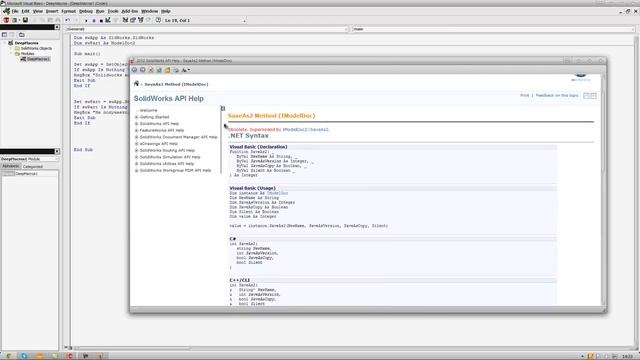Run the macro with the play icon
Image resolution: width=640 pixels, height=360 pixels.
pos(86,20)
